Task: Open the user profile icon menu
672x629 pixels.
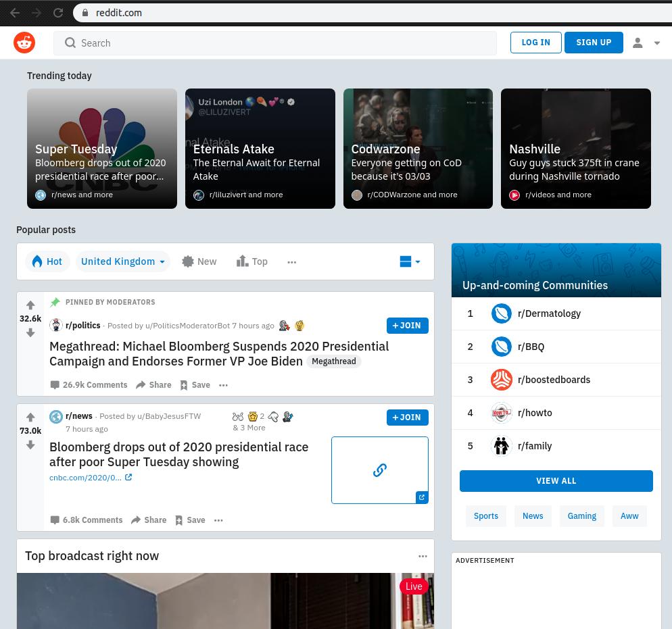Action: pyautogui.click(x=638, y=43)
